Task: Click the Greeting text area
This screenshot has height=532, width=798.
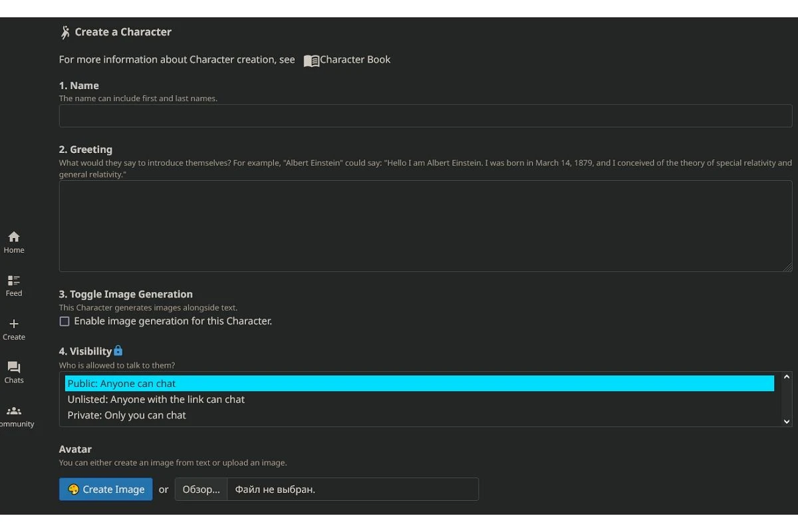Action: pos(426,226)
